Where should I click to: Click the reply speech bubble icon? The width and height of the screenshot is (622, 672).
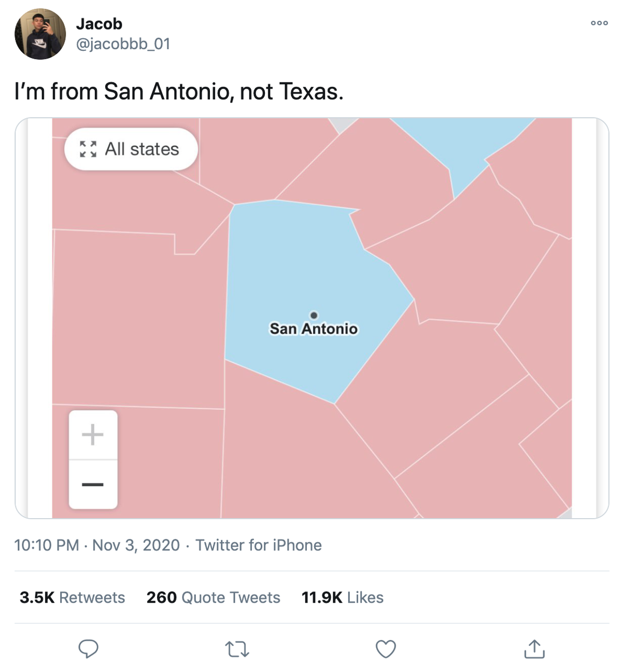click(88, 649)
